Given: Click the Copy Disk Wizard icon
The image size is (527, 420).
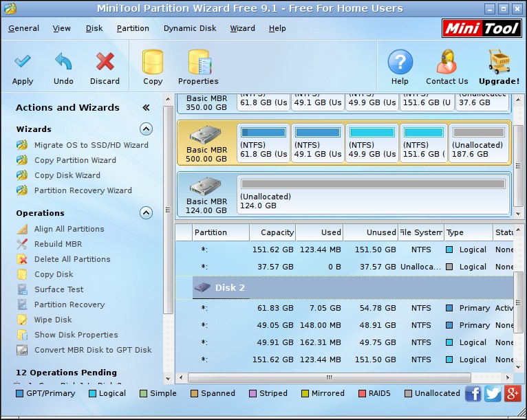Looking at the screenshot, I should coord(22,175).
